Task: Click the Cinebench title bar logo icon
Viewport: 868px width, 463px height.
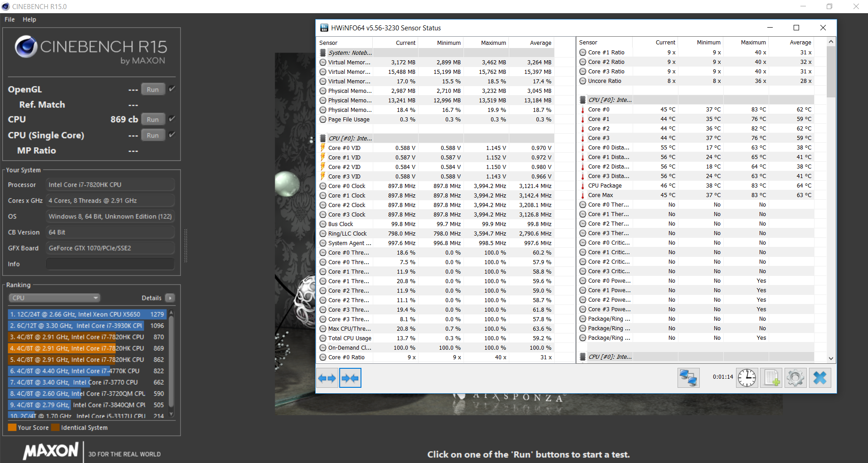Action: (5, 6)
